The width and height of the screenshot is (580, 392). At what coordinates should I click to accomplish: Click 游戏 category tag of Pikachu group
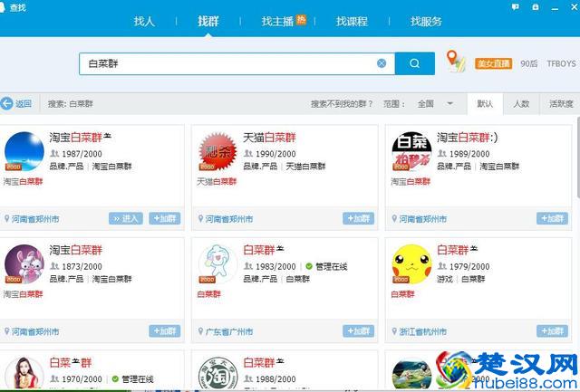pyautogui.click(x=445, y=279)
